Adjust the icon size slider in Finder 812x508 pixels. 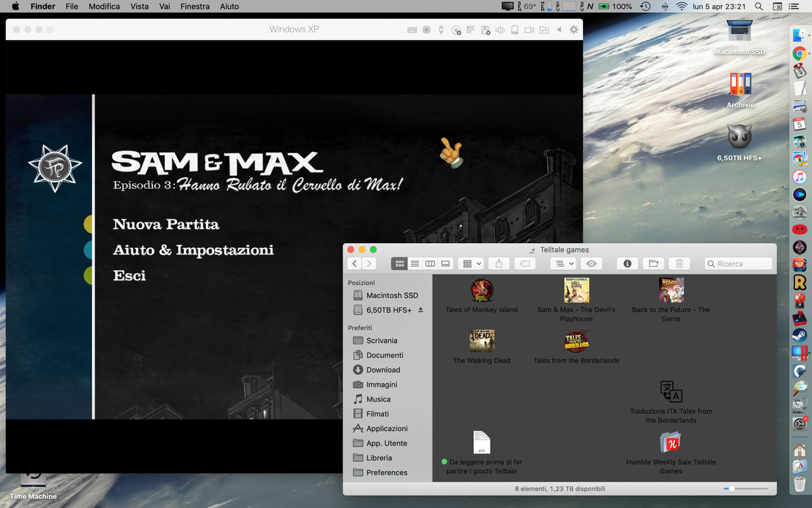[x=731, y=488]
